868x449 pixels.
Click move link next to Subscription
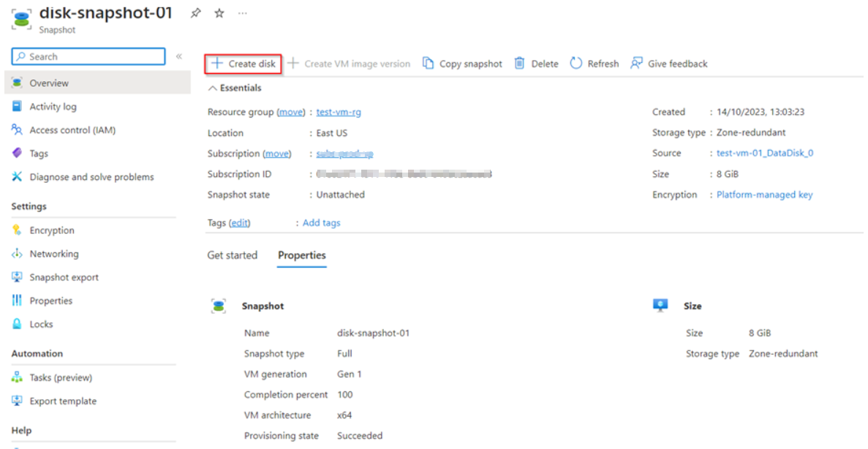pos(277,154)
